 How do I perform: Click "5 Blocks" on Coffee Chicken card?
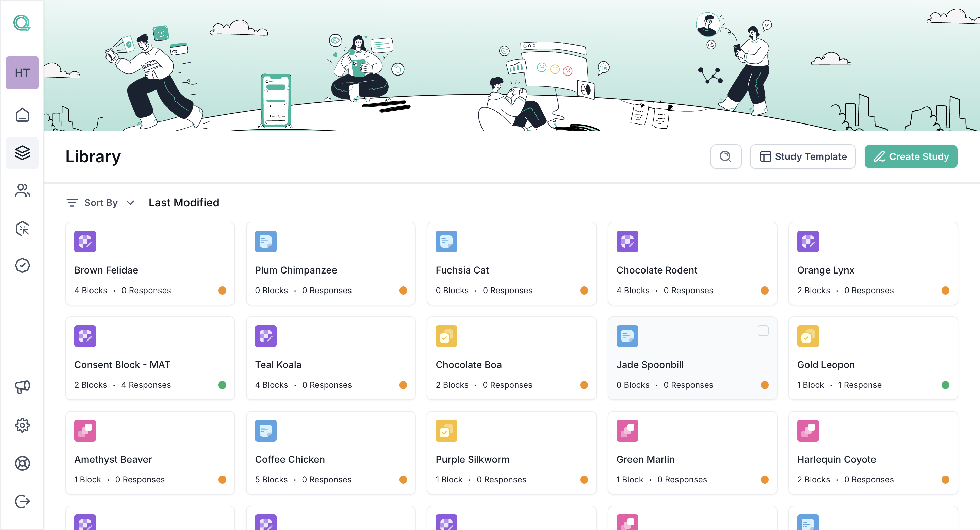coord(271,480)
